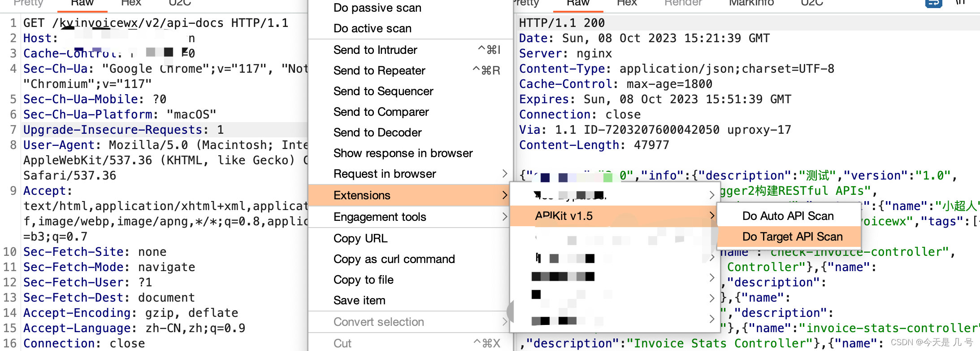This screenshot has width=980, height=351.
Task: Click Sec-Ch-Ua-Mobile: ?0 header
Action: [95, 99]
